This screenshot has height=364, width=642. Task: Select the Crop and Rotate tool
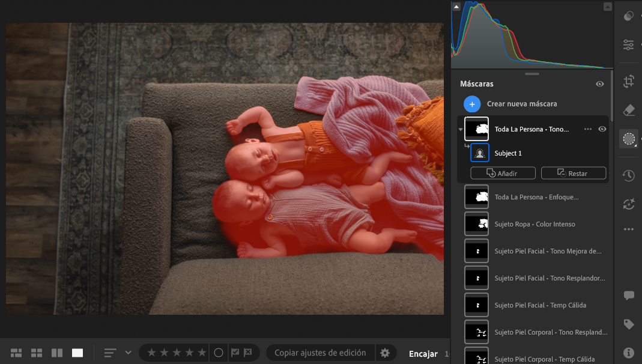(x=629, y=81)
